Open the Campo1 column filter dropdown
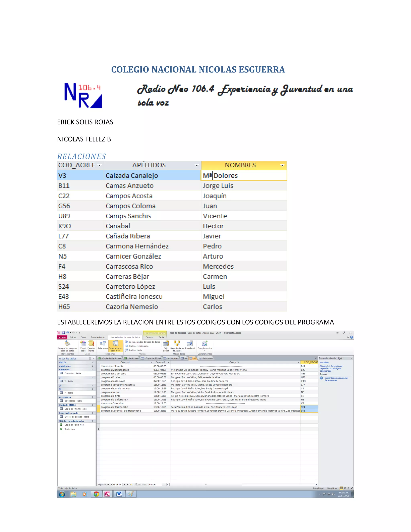The width and height of the screenshot is (411, 532). tap(151, 362)
